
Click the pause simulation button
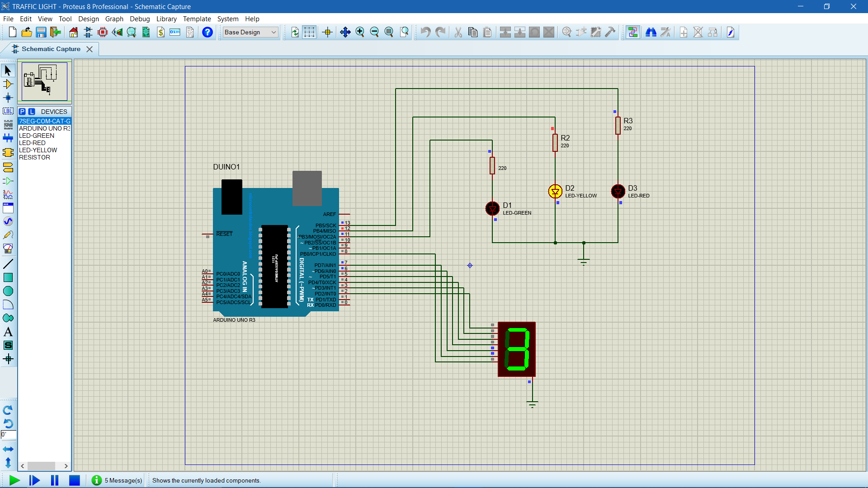click(x=54, y=480)
